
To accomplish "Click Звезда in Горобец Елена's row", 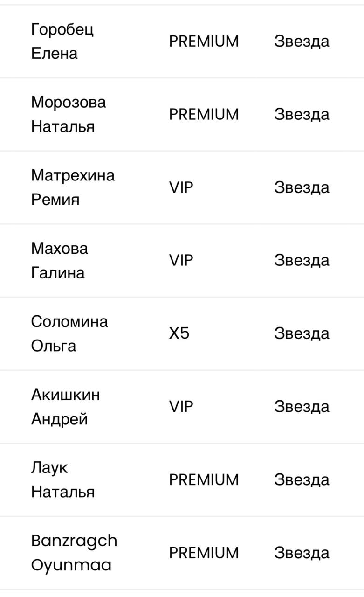I will (x=302, y=41).
